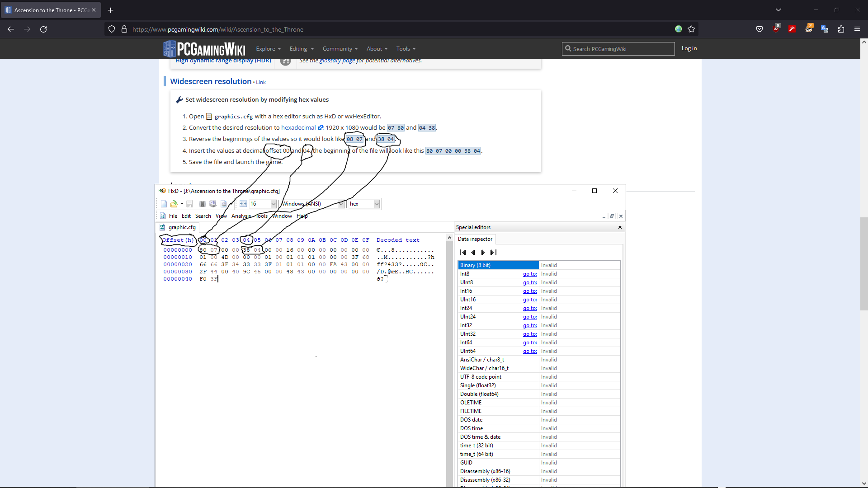This screenshot has width=868, height=488.
Task: Click the red magic wand extension icon
Action: [792, 29]
